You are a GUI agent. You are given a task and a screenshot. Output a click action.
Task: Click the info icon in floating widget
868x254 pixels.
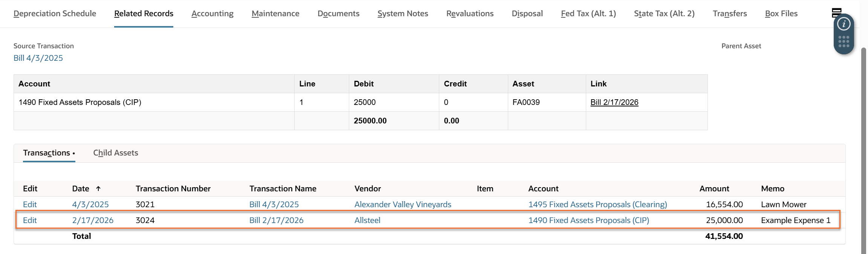[844, 25]
